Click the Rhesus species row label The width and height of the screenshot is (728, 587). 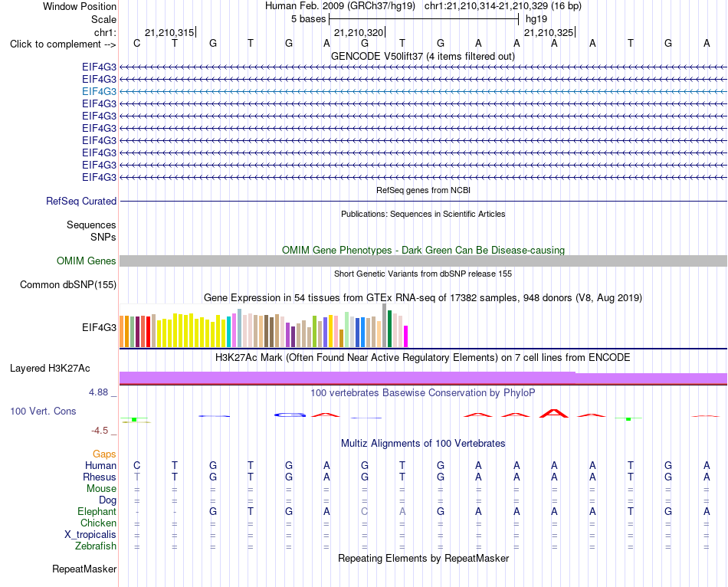100,477
